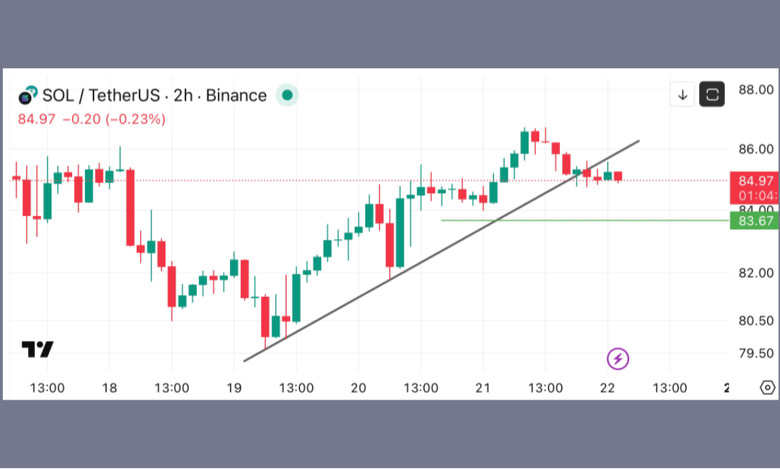
Task: Click the TradingView logo
Action: (x=38, y=349)
